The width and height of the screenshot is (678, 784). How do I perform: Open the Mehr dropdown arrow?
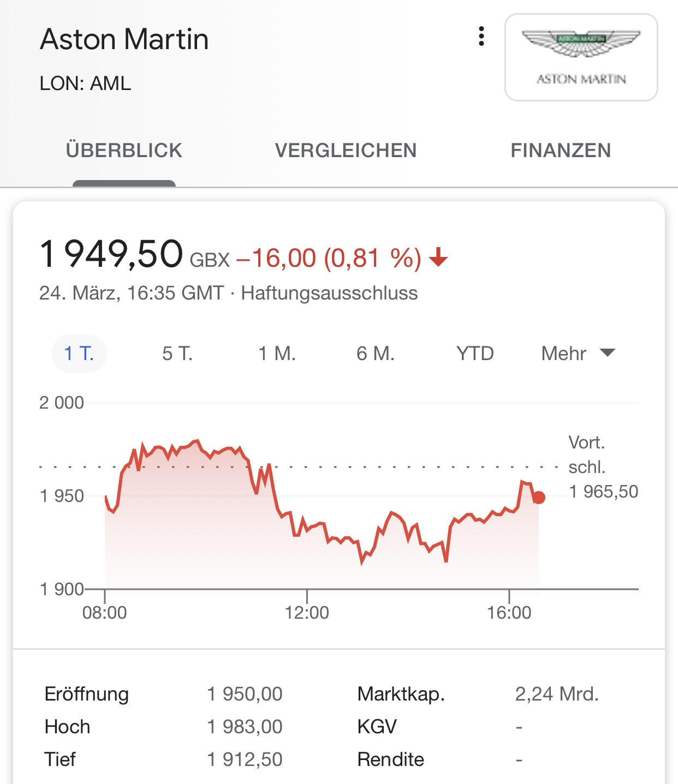607,352
